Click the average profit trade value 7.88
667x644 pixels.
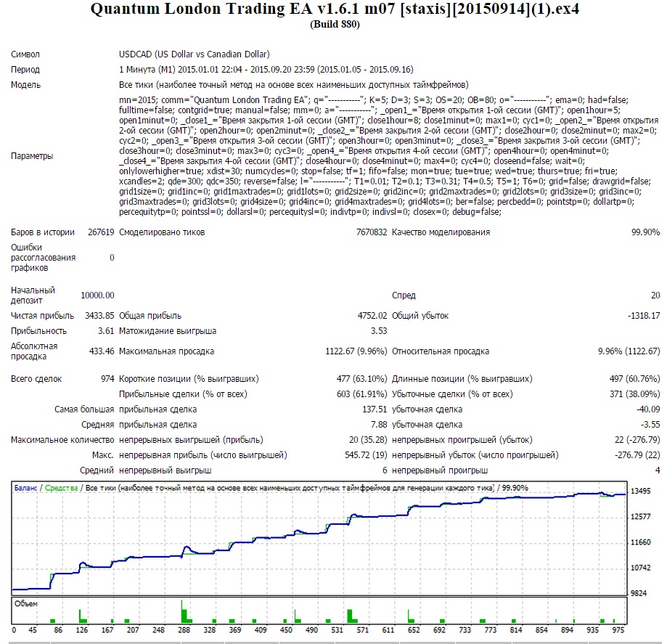(x=379, y=424)
